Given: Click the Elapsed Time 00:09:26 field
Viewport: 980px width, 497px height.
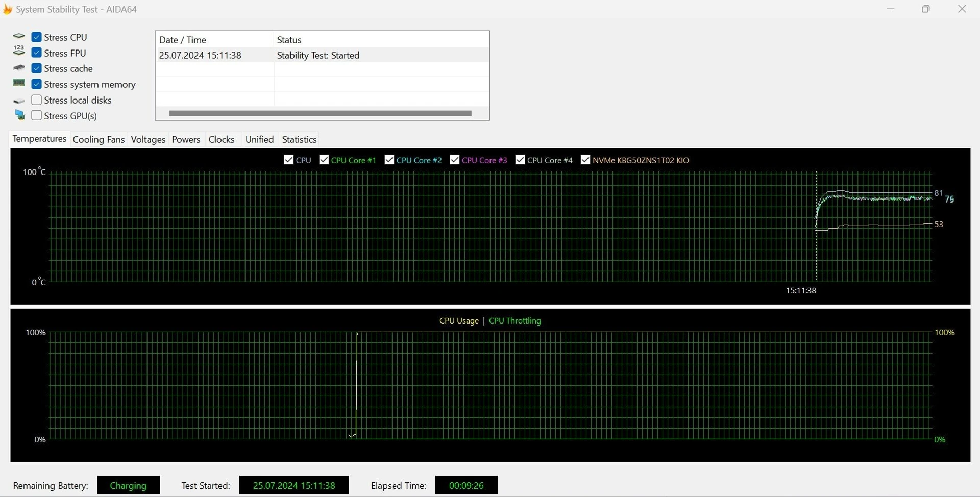Looking at the screenshot, I should click(467, 485).
